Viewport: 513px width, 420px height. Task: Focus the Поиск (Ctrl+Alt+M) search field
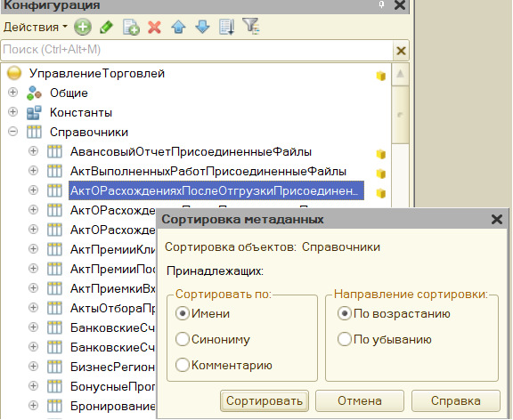tap(196, 50)
